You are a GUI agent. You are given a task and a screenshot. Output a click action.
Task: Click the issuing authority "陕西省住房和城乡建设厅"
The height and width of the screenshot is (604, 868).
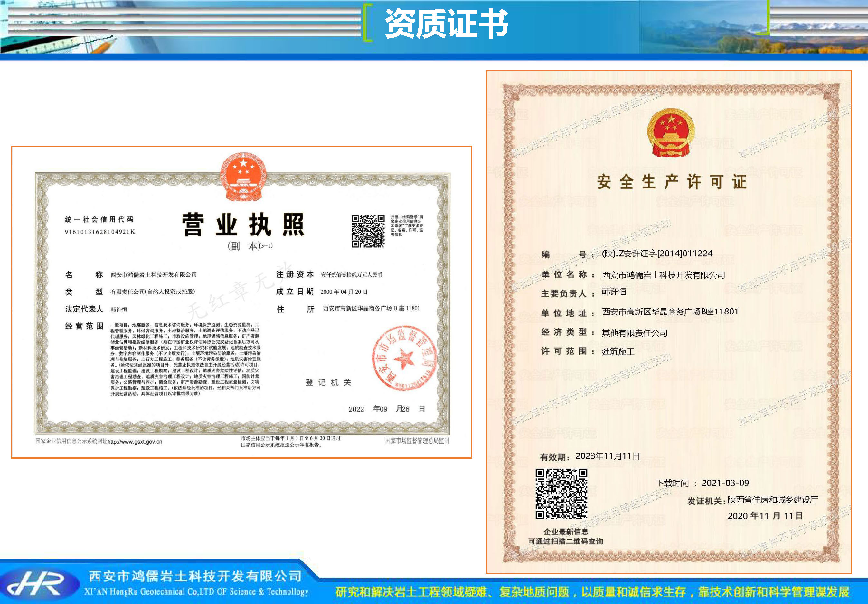coord(773,500)
